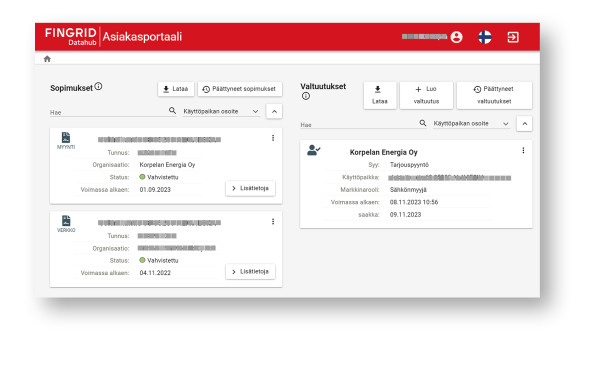Click Tarjouspyyntö reason text
This screenshot has height=367, width=600.
(x=409, y=165)
